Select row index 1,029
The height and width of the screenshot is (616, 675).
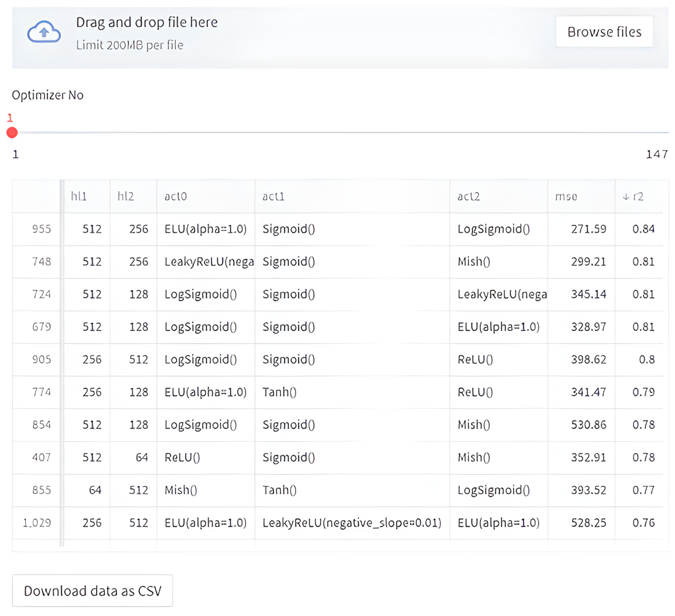(37, 523)
